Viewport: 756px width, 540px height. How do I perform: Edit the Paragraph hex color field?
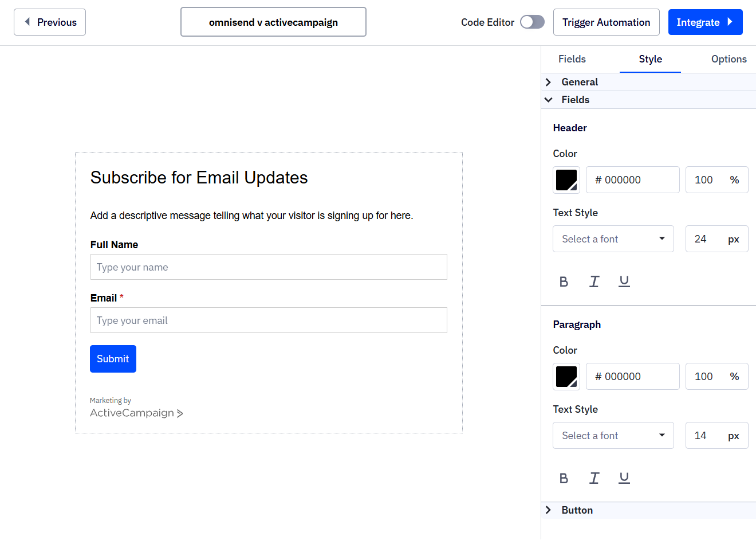pos(633,377)
